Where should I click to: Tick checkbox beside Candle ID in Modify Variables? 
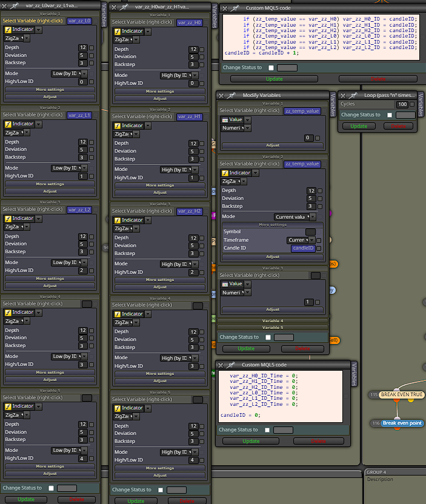click(x=319, y=248)
